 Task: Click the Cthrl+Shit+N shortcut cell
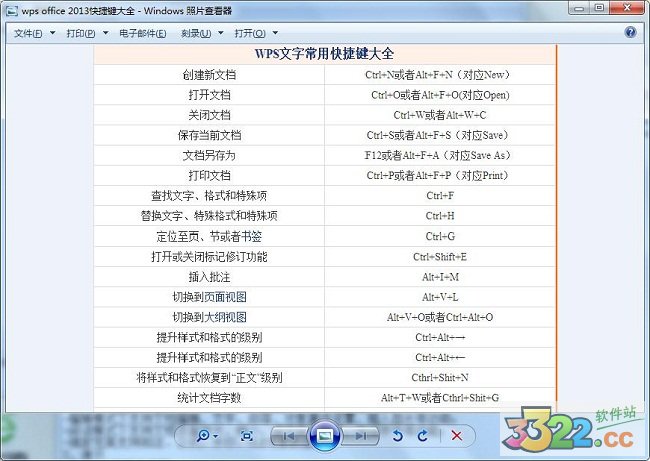coord(440,378)
